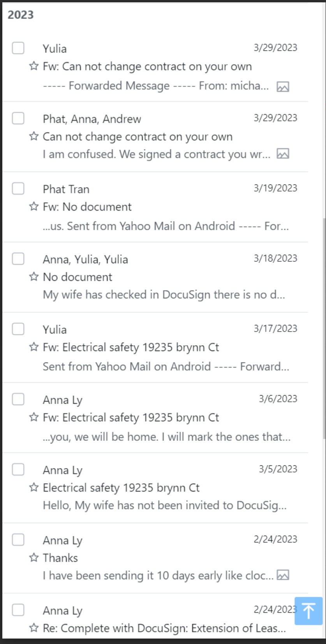
Task: Star the 'Thanks' email from Anna Ly
Action: [x=34, y=558]
